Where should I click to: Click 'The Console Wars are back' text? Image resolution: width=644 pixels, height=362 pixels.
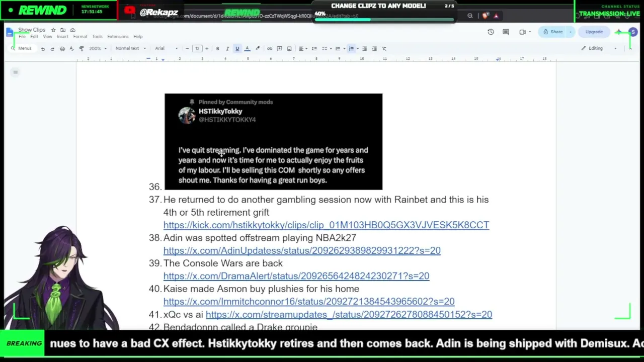(223, 263)
